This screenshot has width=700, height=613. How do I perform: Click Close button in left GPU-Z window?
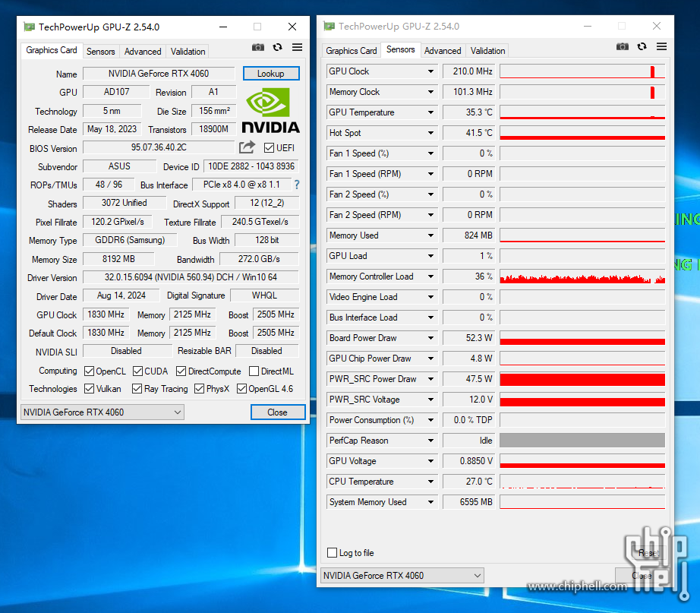[278, 412]
